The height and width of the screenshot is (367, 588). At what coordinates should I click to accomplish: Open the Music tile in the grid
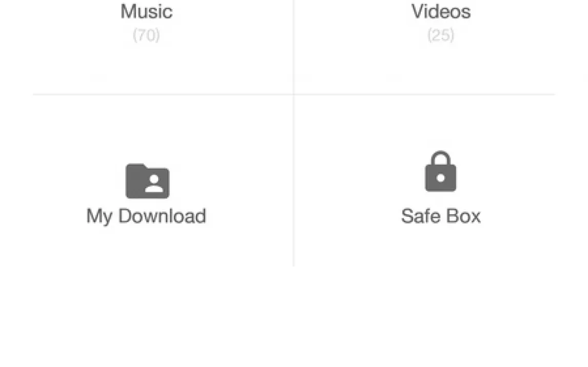click(163, 47)
